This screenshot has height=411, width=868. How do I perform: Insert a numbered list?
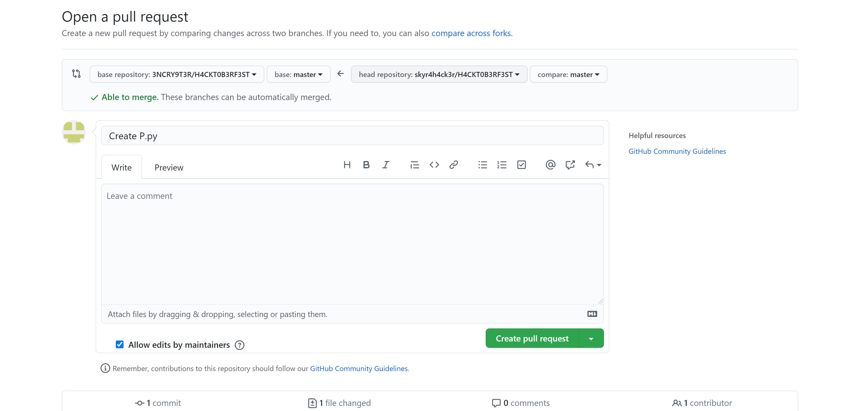click(502, 165)
